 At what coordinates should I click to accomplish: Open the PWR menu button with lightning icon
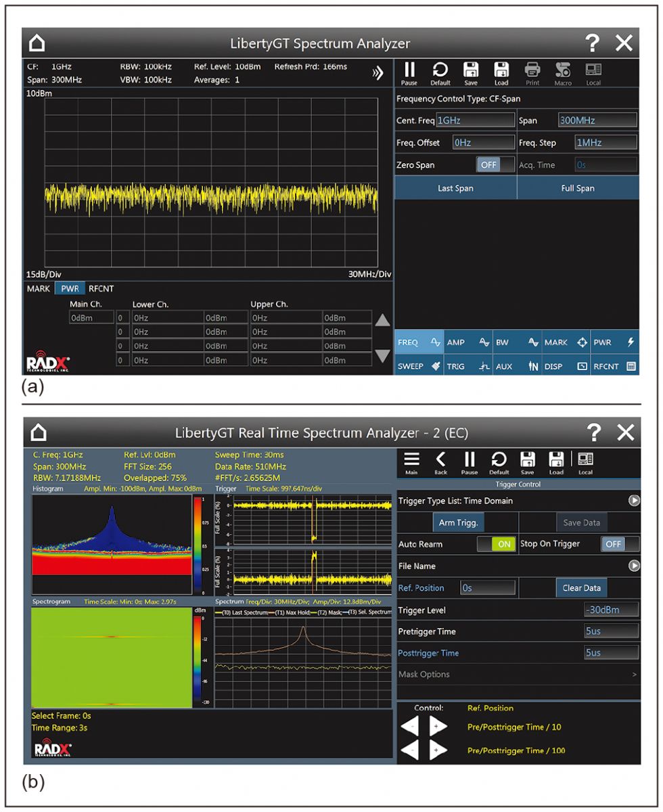coord(615,342)
